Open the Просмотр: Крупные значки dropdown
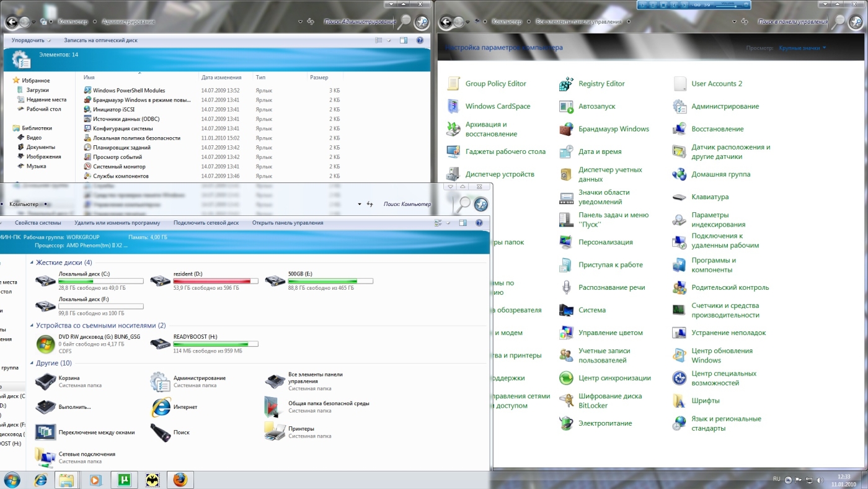Viewport: 868px width, 489px height. [x=802, y=48]
